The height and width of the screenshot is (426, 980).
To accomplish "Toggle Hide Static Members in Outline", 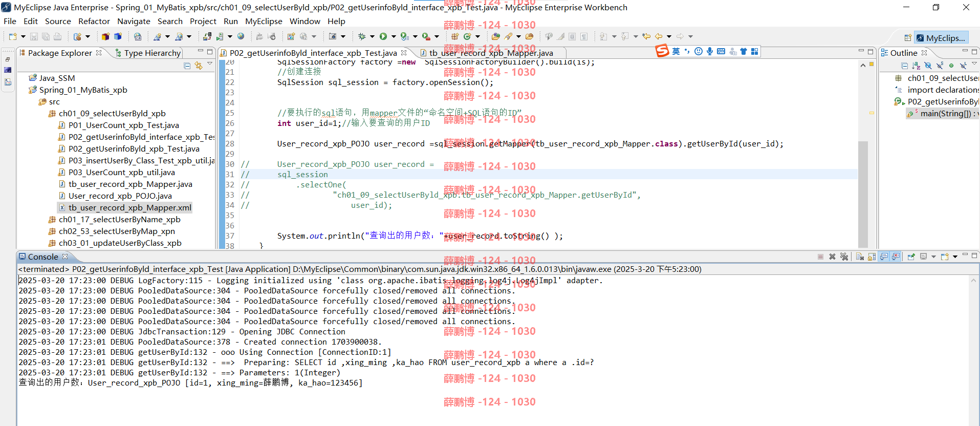I will [x=940, y=66].
